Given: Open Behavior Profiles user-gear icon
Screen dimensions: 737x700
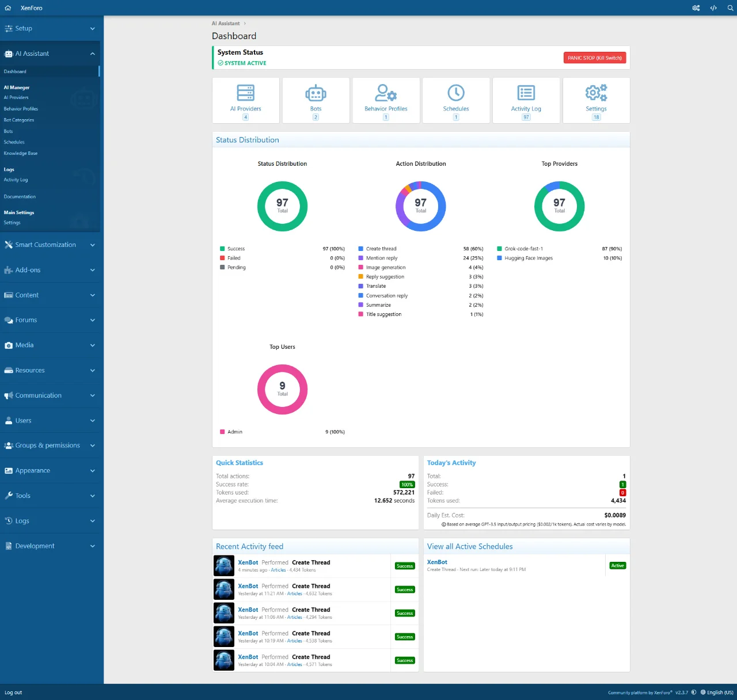Looking at the screenshot, I should [386, 93].
